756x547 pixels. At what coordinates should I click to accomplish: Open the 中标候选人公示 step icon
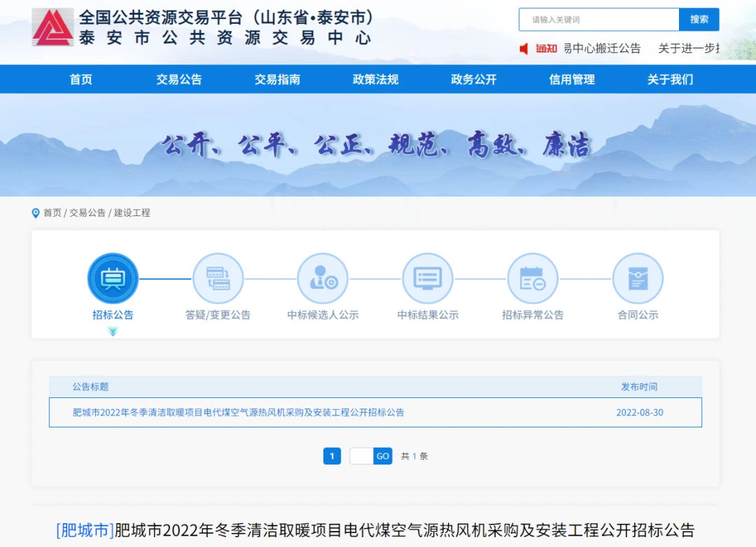point(323,278)
